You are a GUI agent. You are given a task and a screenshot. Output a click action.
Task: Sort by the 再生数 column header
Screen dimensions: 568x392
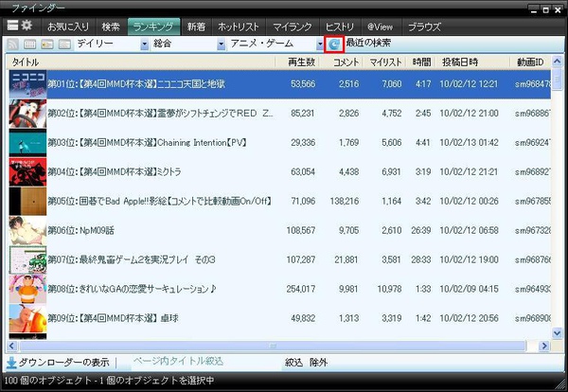tap(297, 62)
